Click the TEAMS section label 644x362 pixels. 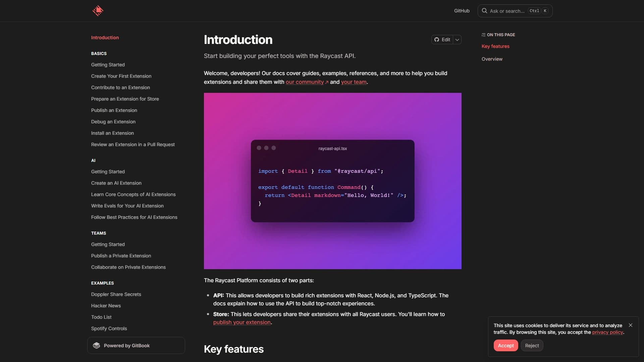click(99, 233)
